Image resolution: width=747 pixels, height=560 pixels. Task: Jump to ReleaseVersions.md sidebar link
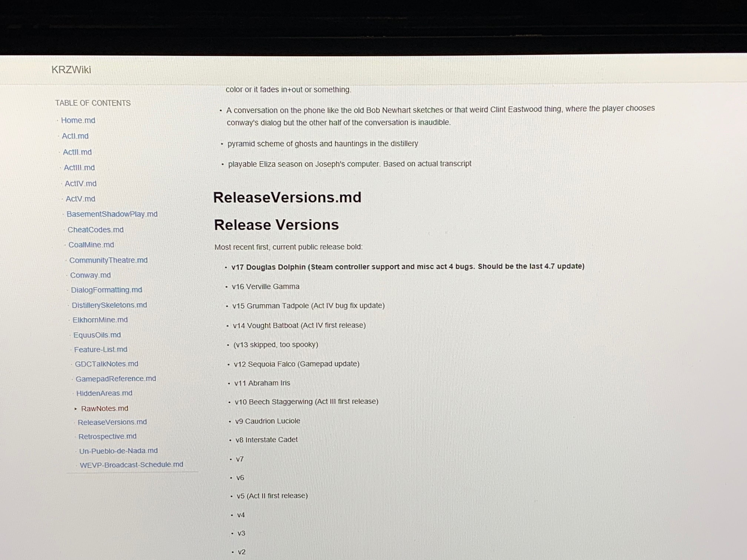(112, 422)
